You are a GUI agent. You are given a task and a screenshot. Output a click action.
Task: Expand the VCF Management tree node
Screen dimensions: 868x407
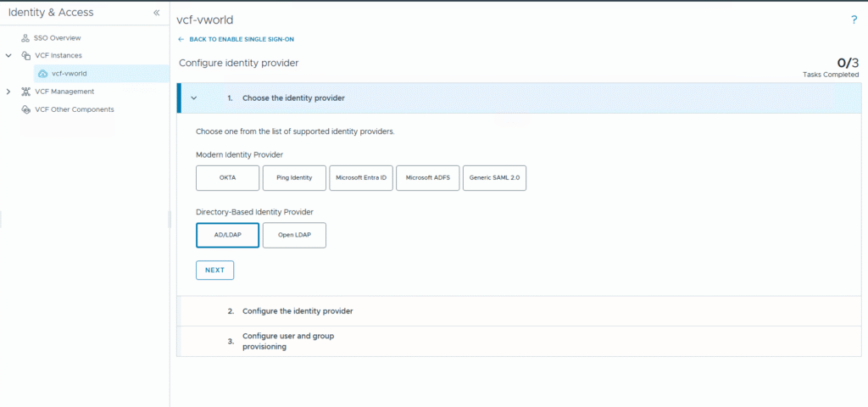[8, 92]
